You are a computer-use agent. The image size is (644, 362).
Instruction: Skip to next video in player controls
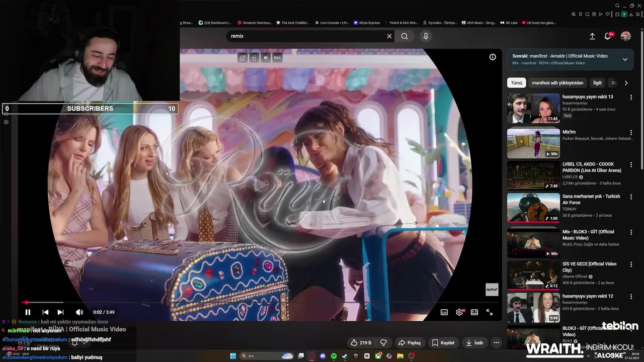(x=60, y=312)
